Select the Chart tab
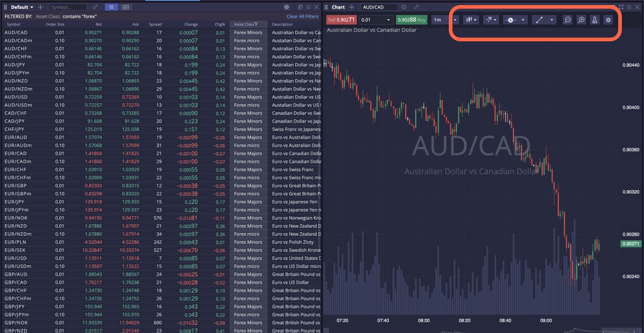Viewport: 644px width, 333px height. pyautogui.click(x=339, y=7)
